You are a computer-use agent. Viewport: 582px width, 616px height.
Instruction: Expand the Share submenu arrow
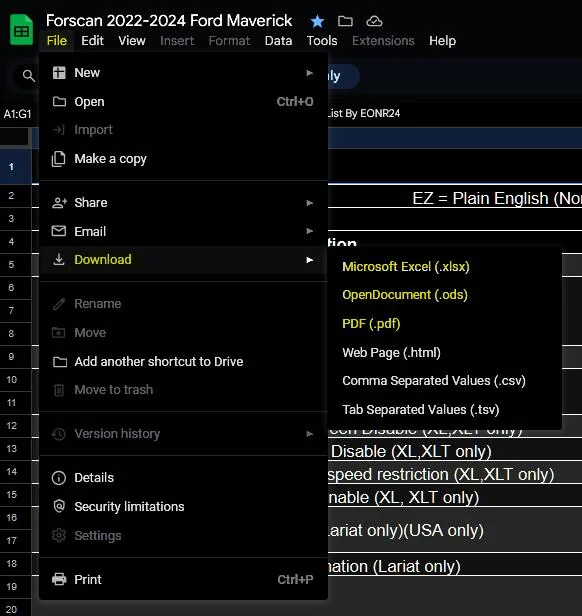click(310, 203)
